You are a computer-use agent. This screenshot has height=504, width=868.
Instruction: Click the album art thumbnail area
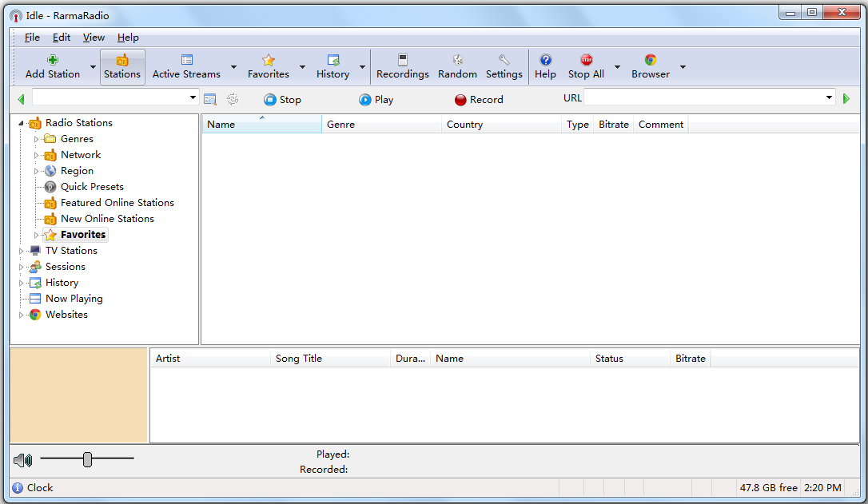click(x=78, y=395)
